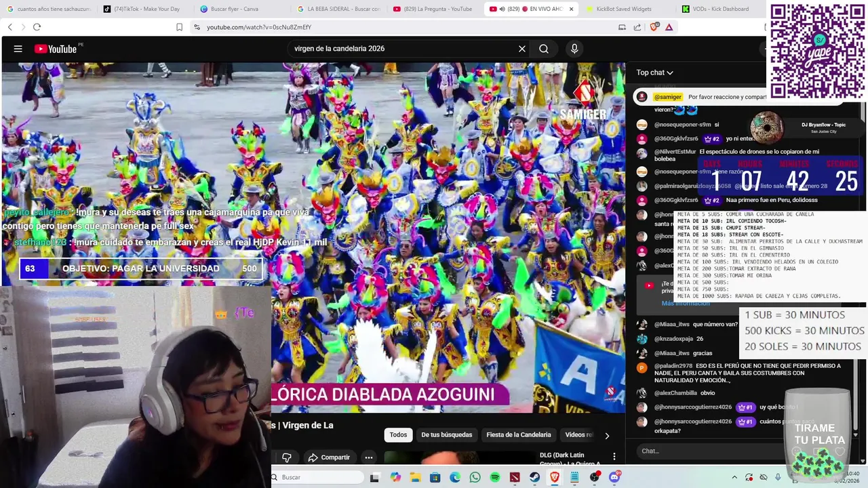Open the three-dot more actions button
The height and width of the screenshot is (488, 868).
pos(369,457)
